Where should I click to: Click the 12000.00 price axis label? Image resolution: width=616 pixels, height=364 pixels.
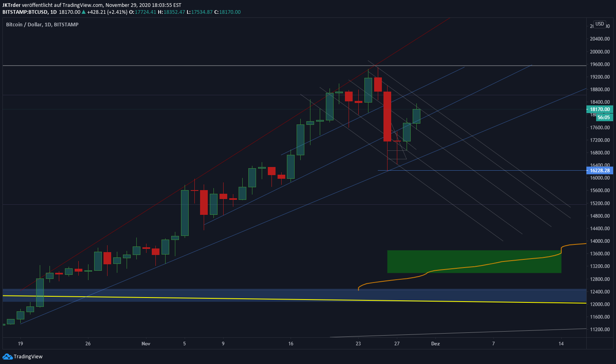click(600, 304)
